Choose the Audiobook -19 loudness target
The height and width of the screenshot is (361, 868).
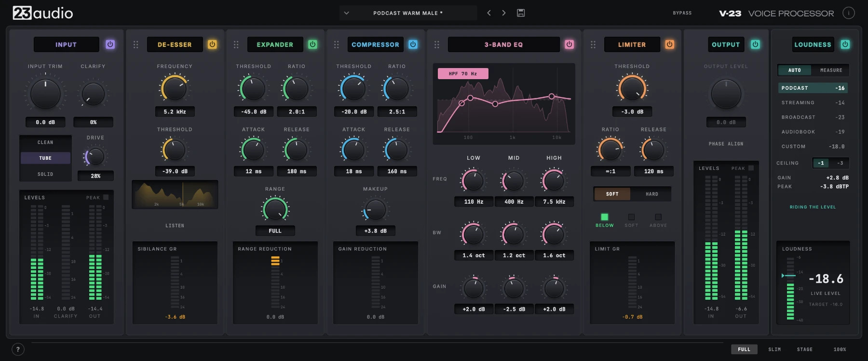pos(813,132)
